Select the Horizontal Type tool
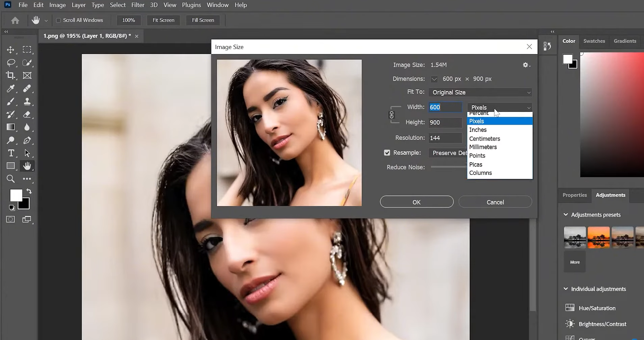This screenshot has height=340, width=644. click(x=10, y=153)
